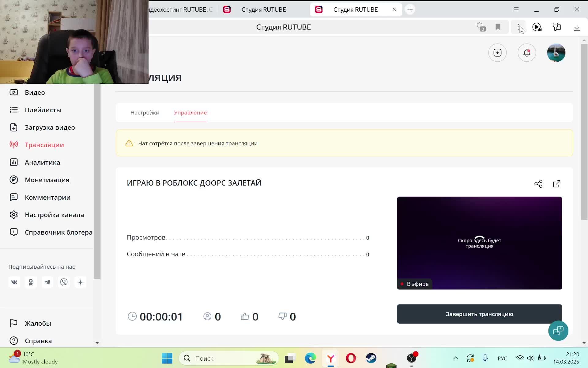Open Task View from taskbar
The height and width of the screenshot is (368, 588).
coord(290,358)
